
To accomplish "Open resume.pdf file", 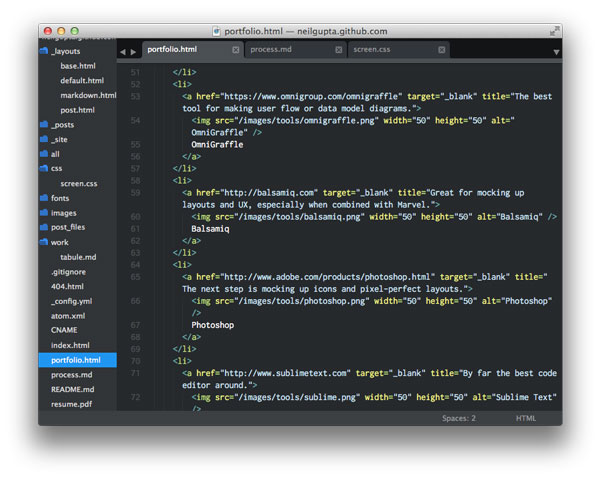I will point(71,404).
